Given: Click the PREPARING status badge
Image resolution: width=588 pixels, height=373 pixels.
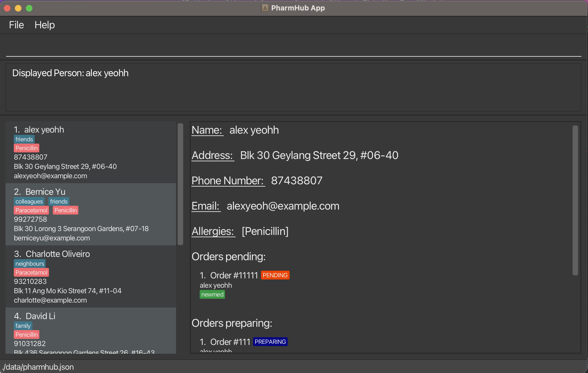Looking at the screenshot, I should (270, 342).
